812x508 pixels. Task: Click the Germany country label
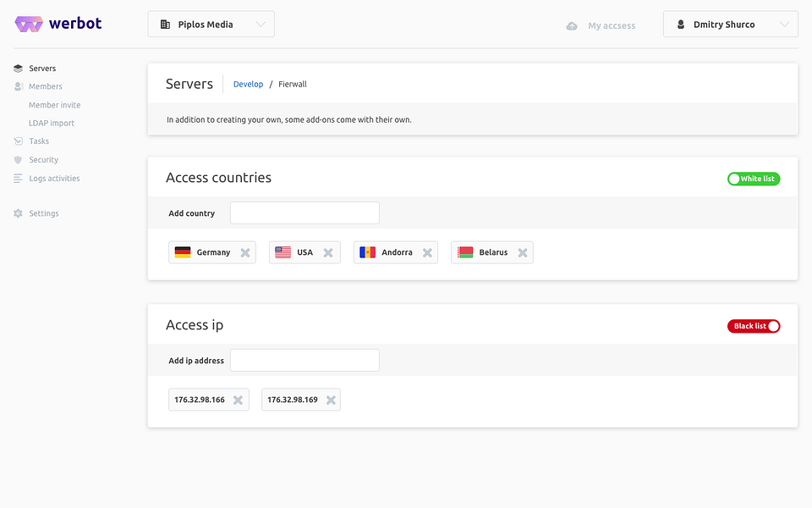[213, 252]
